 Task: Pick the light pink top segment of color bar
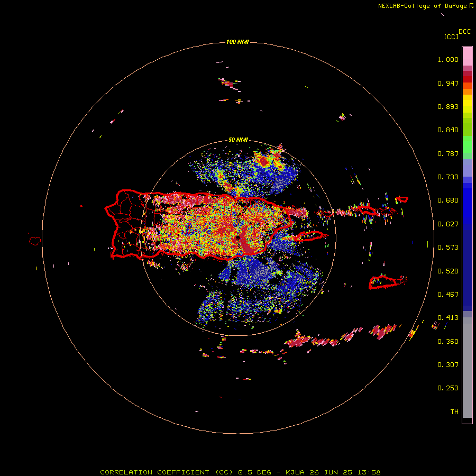tap(467, 56)
